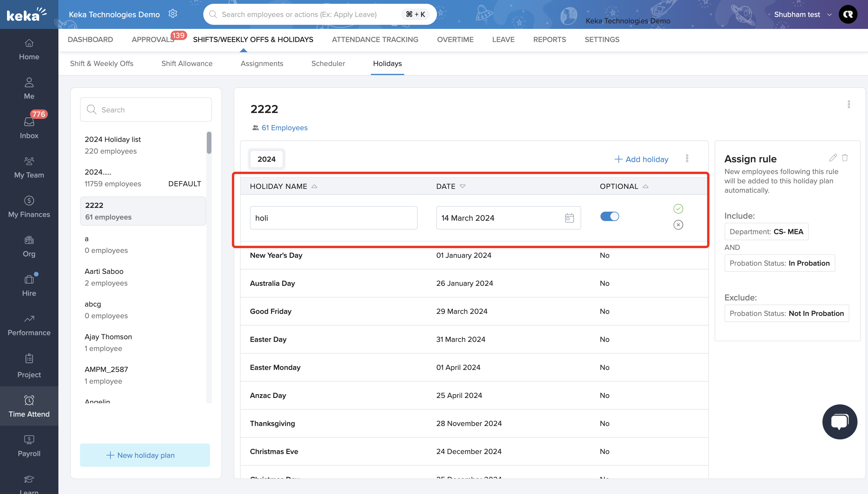Open calendar picker in date field
Viewport: 868px width, 494px height.
click(x=569, y=218)
